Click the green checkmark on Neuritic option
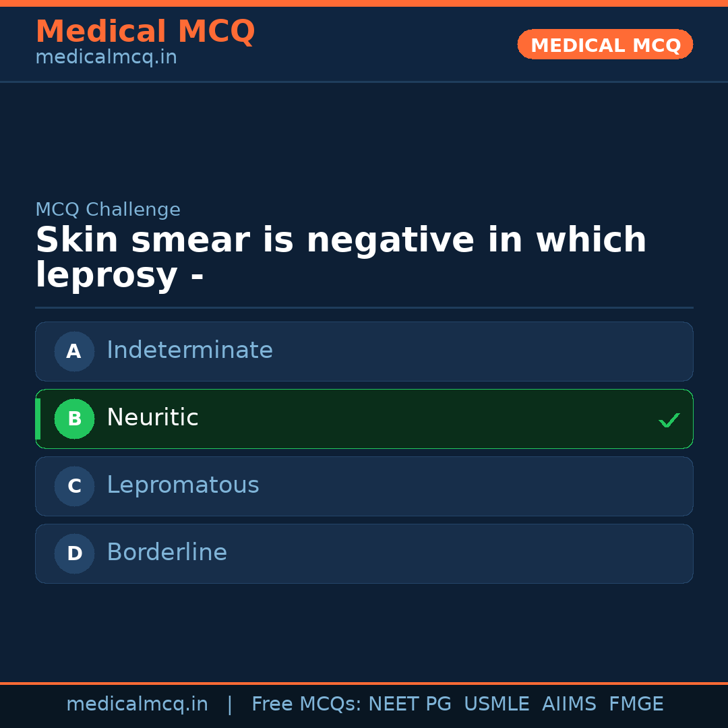 tap(669, 420)
